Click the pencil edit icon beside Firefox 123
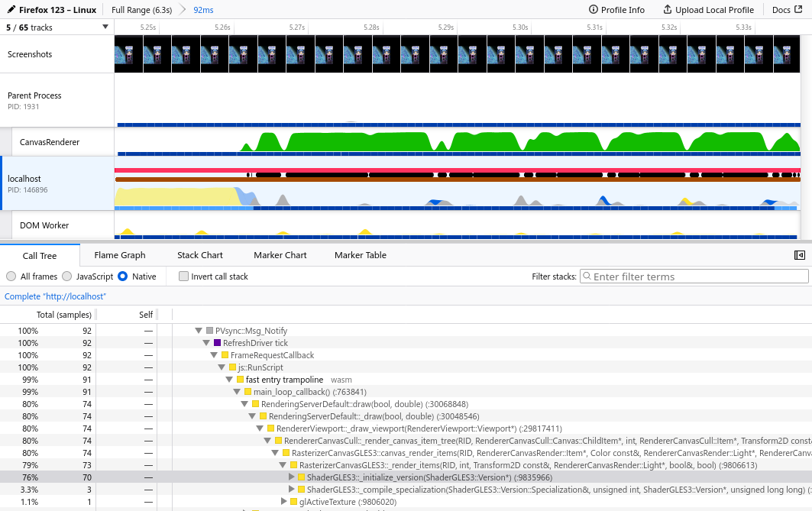This screenshot has width=812, height=511. (x=11, y=10)
